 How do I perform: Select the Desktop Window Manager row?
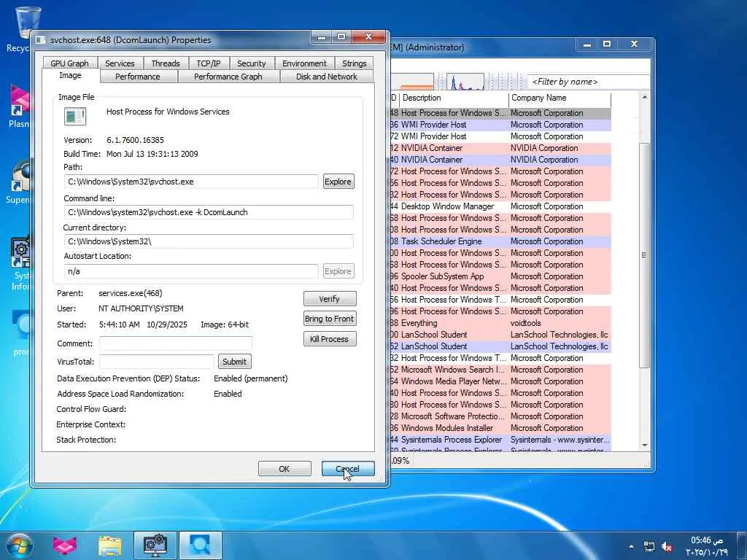coord(500,206)
